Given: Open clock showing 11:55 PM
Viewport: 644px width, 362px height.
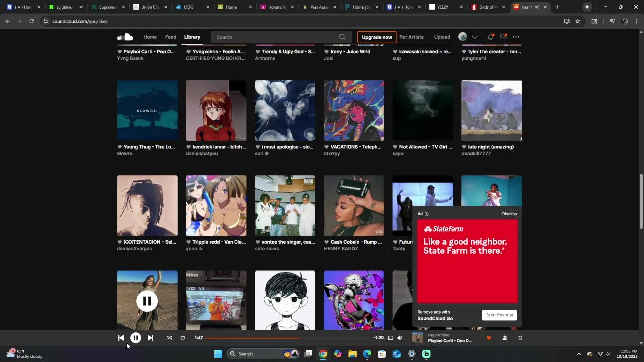Looking at the screenshot, I should (x=629, y=354).
